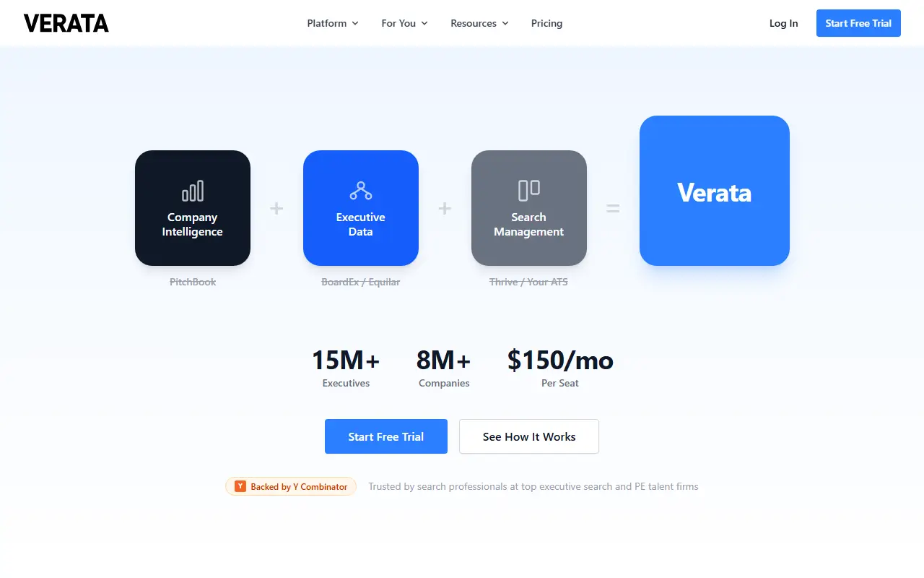Click the struck-through BoardEx / Equilar text
The height and width of the screenshot is (578, 924).
coord(361,282)
